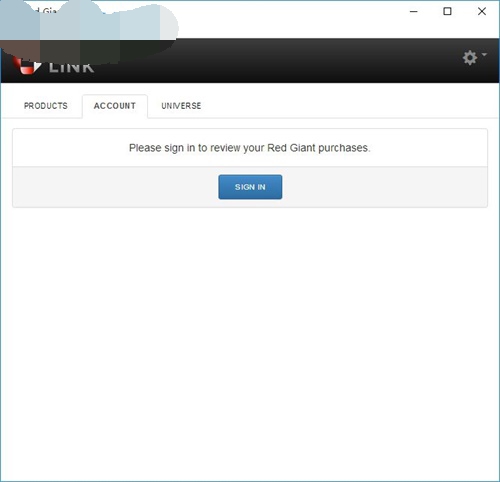Minimize the Red Giant Link window
The image size is (500, 482).
pyautogui.click(x=414, y=11)
